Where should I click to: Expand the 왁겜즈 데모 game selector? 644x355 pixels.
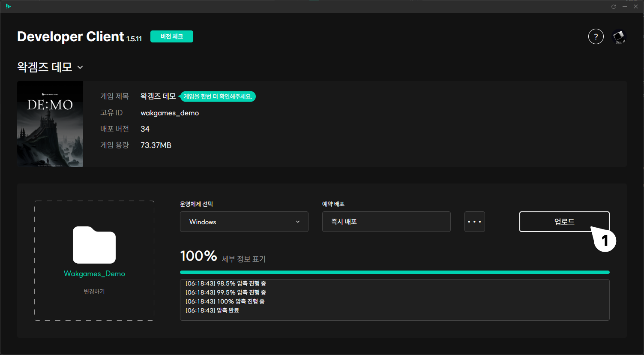[50, 67]
